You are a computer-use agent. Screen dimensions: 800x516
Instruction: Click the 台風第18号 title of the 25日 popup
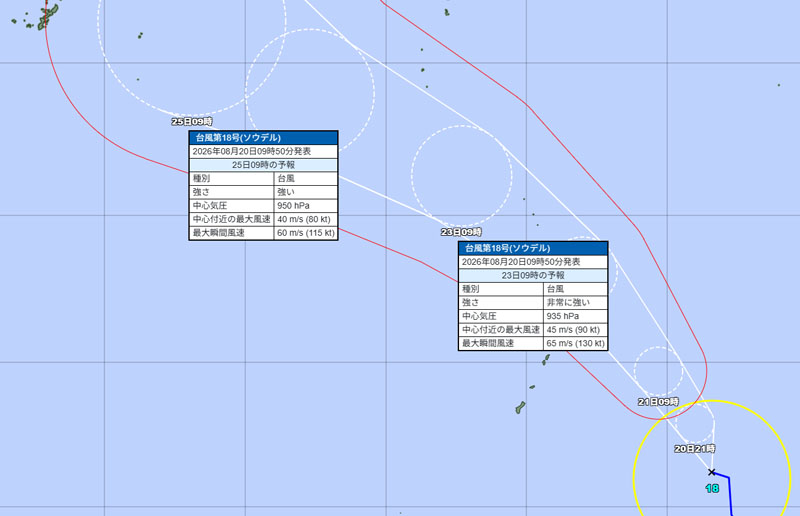point(238,138)
